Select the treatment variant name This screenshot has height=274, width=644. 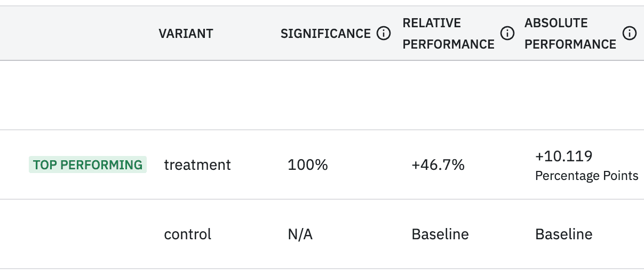(197, 165)
